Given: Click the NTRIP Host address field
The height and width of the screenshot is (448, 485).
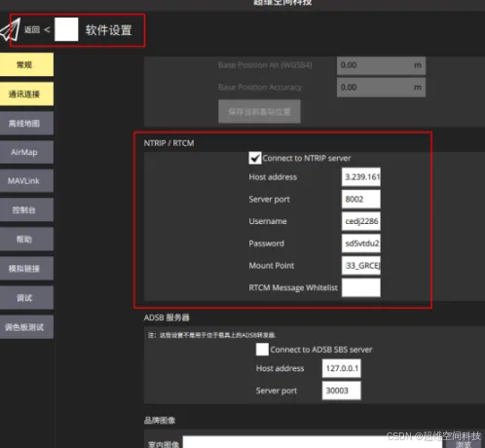Looking at the screenshot, I should (361, 177).
